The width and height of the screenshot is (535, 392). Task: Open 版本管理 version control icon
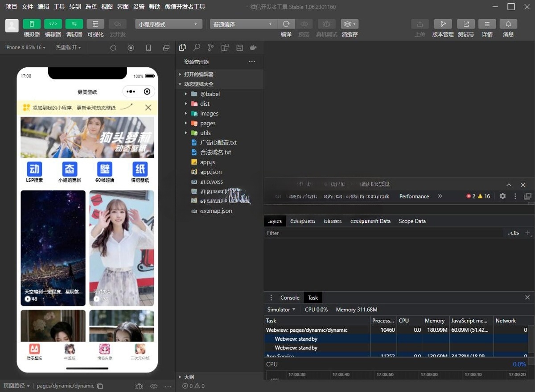click(x=443, y=24)
